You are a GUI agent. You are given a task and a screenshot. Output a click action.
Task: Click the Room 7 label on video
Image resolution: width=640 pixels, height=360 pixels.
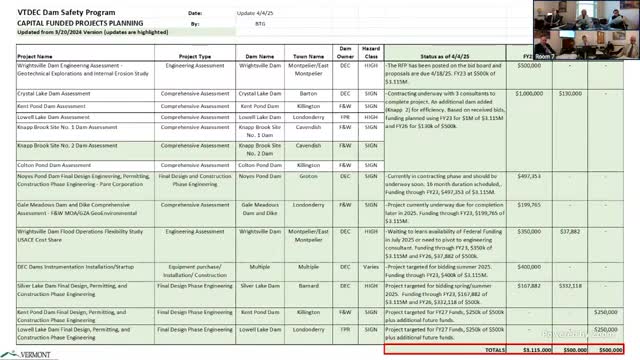544,57
